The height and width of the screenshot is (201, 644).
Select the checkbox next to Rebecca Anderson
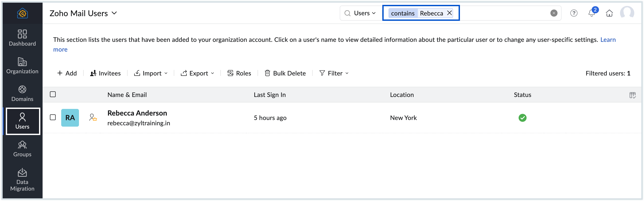(53, 118)
